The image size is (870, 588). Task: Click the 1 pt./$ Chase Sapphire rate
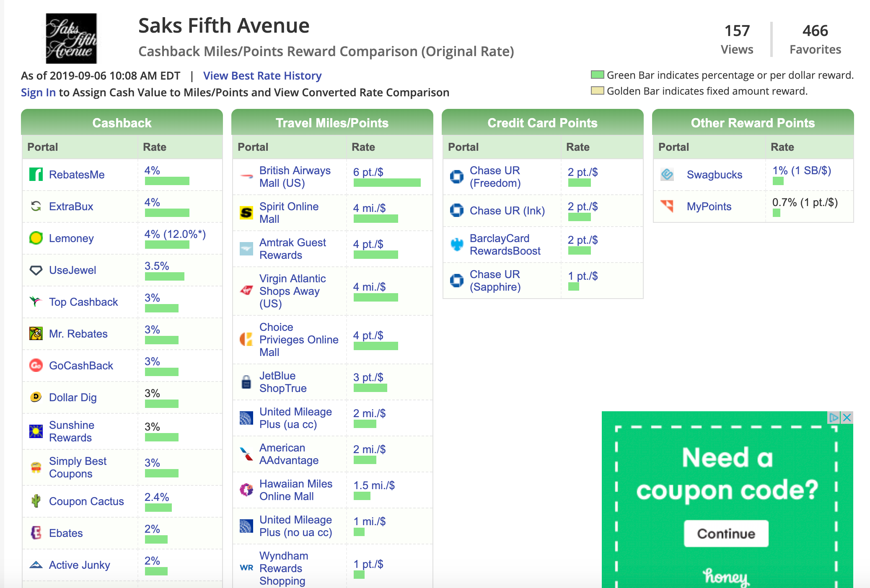point(583,276)
